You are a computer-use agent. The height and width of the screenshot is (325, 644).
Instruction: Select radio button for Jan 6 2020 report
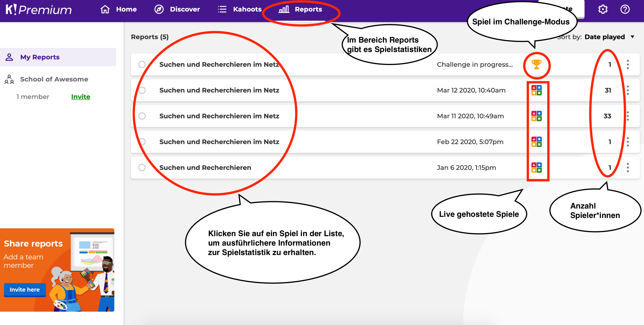click(142, 168)
